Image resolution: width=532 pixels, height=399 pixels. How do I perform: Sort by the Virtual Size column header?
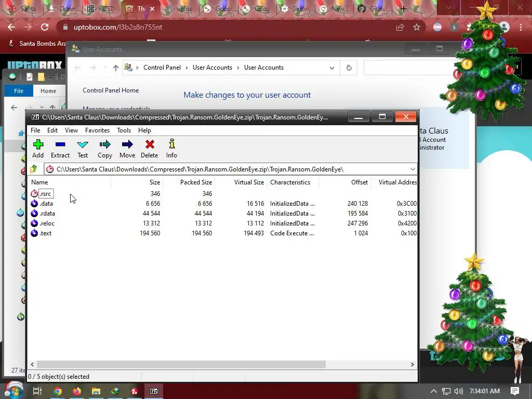tap(241, 182)
